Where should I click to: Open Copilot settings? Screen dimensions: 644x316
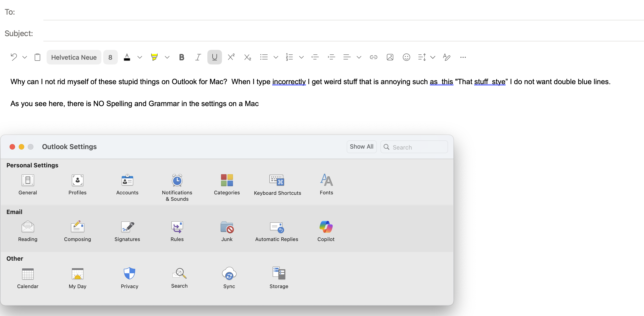(x=326, y=231)
